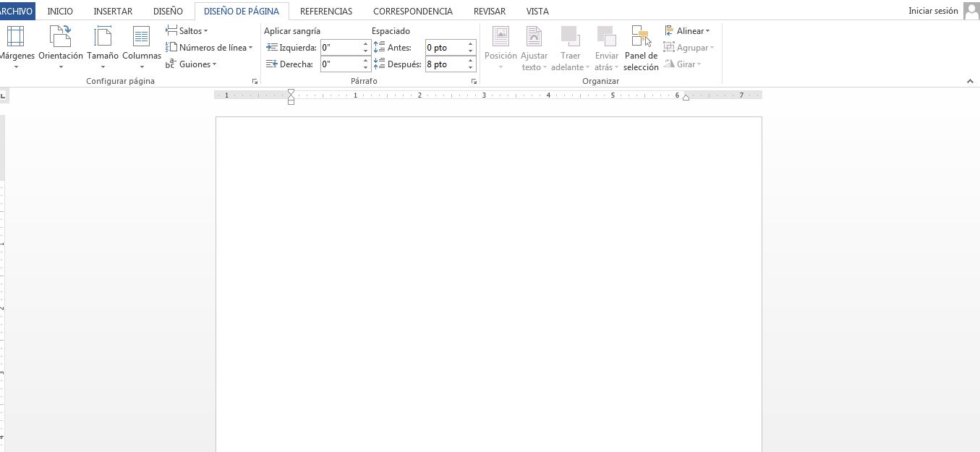The image size is (980, 452).
Task: Click the Derecha indent input field
Action: click(341, 64)
